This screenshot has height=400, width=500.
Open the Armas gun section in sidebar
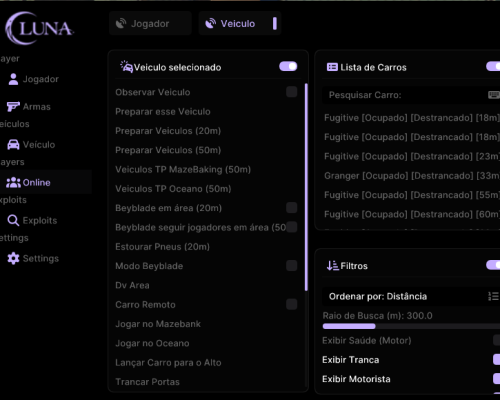click(29, 107)
